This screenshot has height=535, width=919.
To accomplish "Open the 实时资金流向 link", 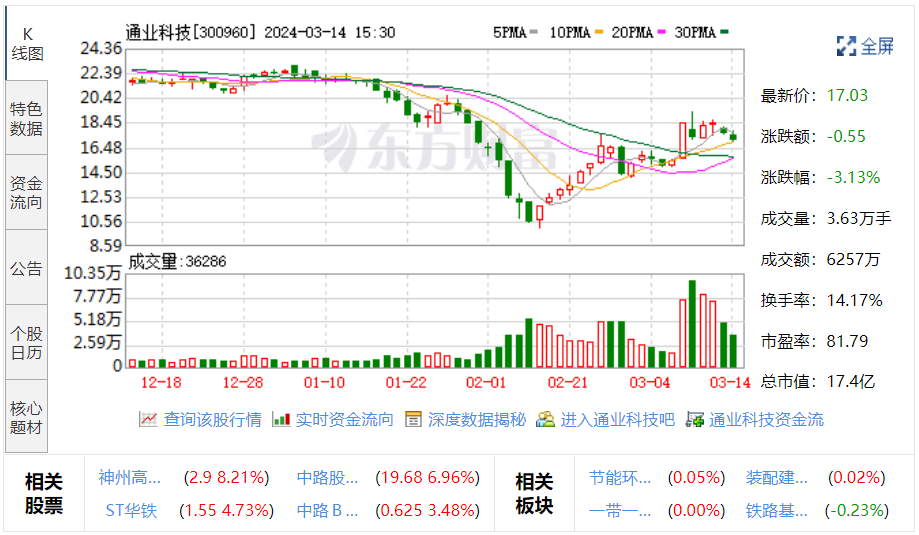I will [x=345, y=419].
